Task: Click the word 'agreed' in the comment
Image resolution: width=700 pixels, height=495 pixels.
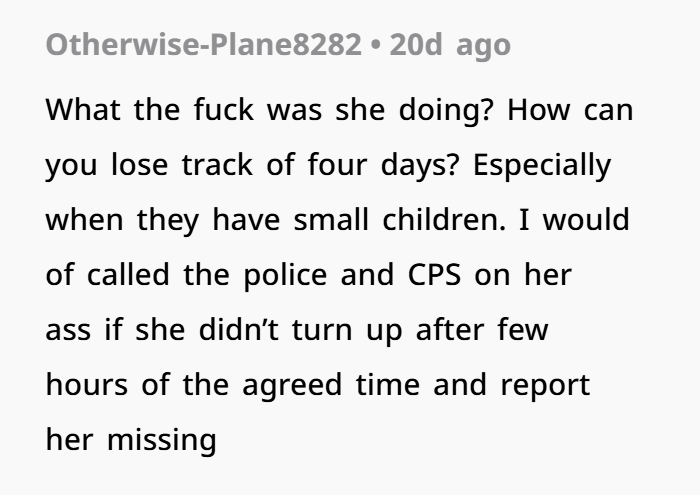Action: (x=292, y=387)
